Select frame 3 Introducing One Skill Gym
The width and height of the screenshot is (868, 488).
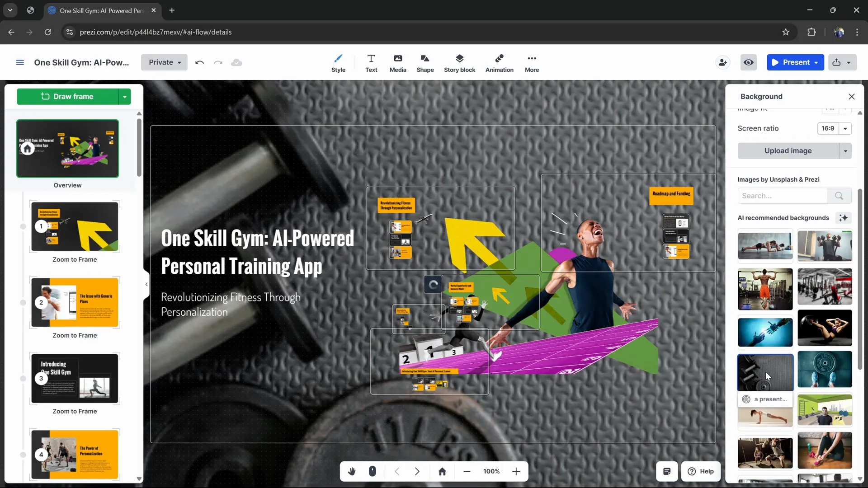click(x=75, y=378)
